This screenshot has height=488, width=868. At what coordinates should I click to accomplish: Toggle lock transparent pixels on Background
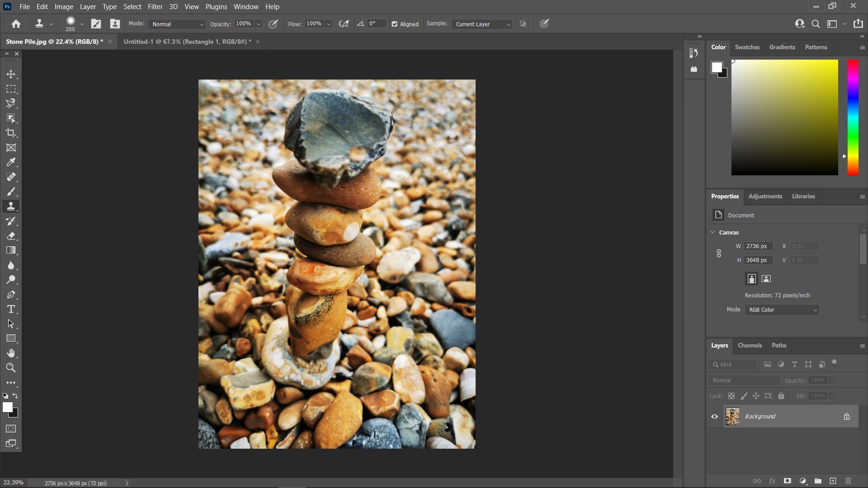point(731,395)
